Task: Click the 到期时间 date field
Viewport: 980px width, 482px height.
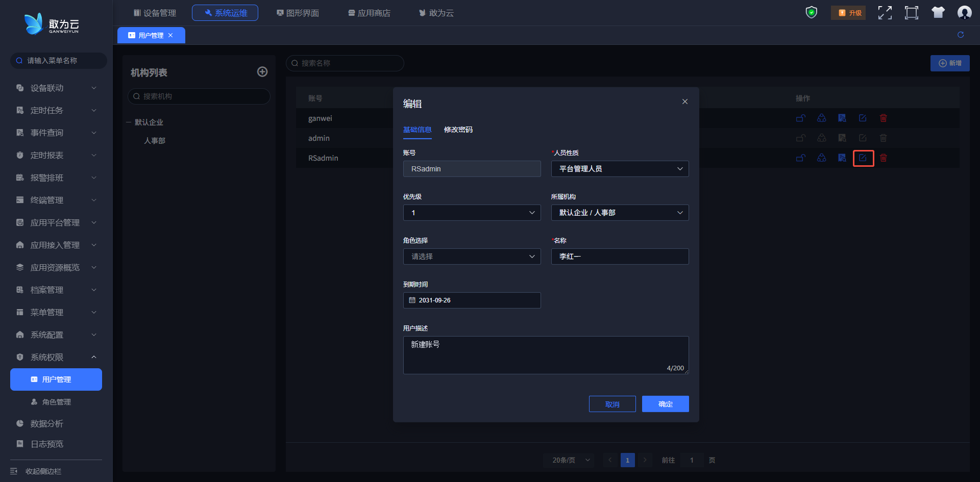Action: 472,300
